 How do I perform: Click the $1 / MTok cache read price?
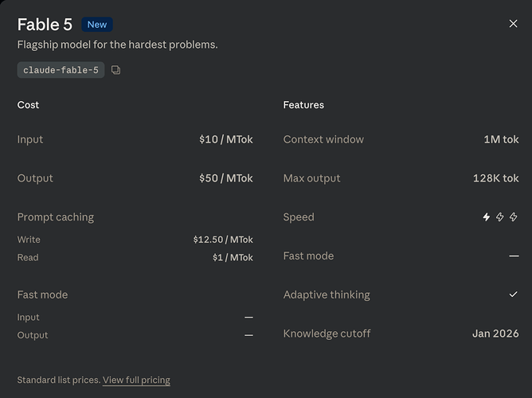[x=233, y=258]
